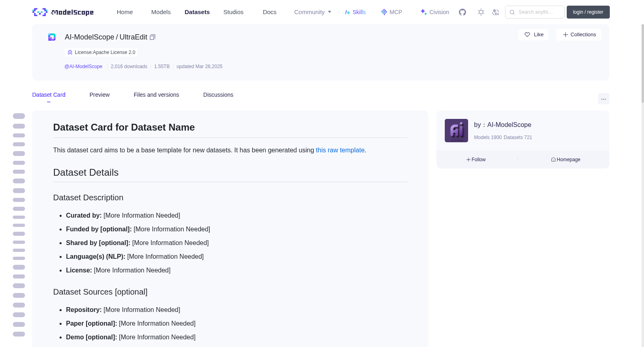Open the "this raw template" link
The image size is (644, 347).
(x=340, y=150)
